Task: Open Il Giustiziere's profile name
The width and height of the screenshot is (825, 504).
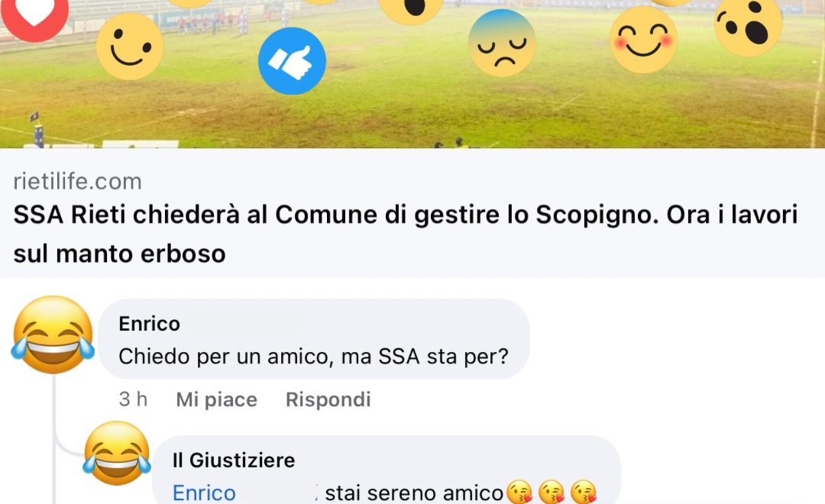Action: pos(234,460)
